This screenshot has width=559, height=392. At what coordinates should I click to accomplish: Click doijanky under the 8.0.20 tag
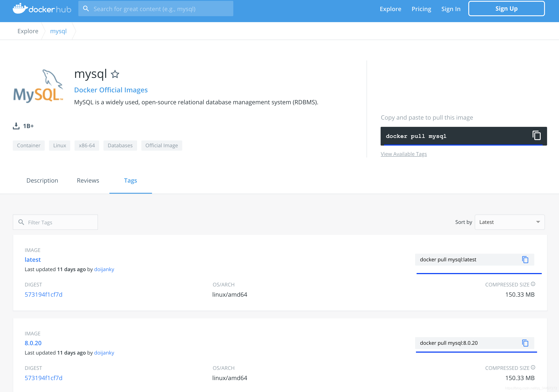tap(104, 353)
